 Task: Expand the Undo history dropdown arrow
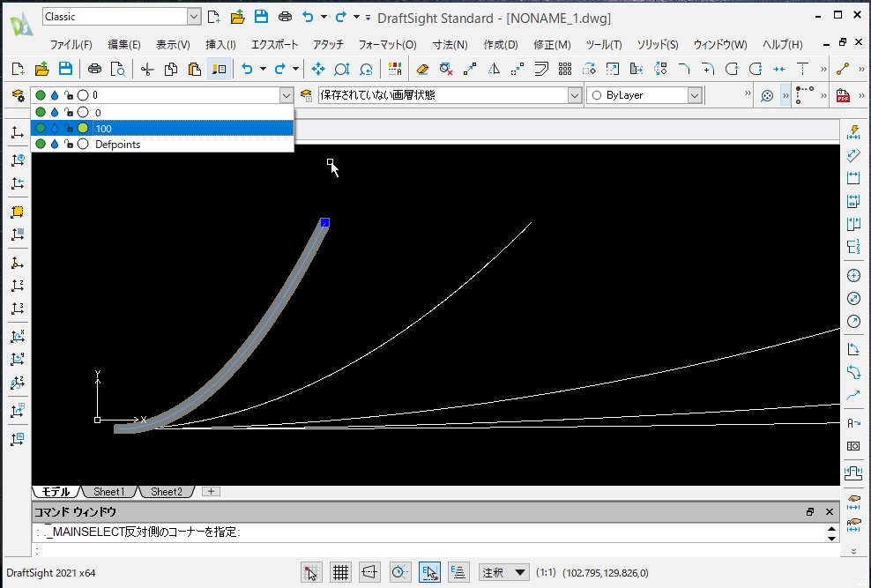(263, 69)
